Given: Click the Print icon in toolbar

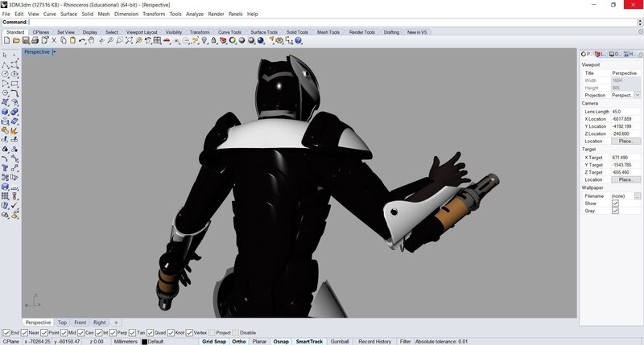Looking at the screenshot, I should click(35, 40).
